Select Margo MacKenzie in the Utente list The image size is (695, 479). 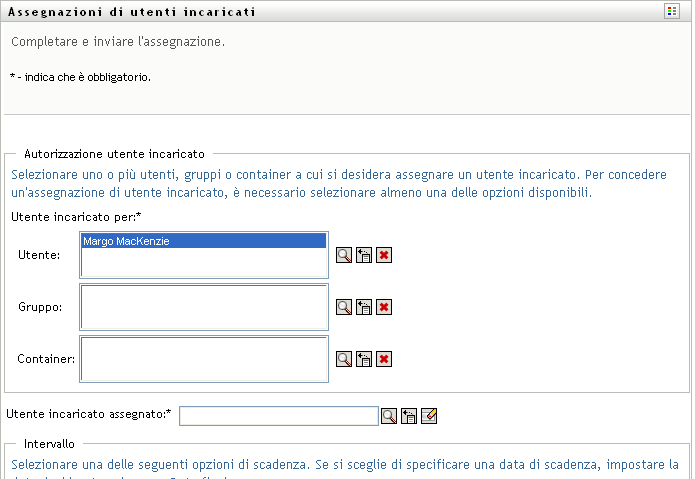pyautogui.click(x=203, y=240)
